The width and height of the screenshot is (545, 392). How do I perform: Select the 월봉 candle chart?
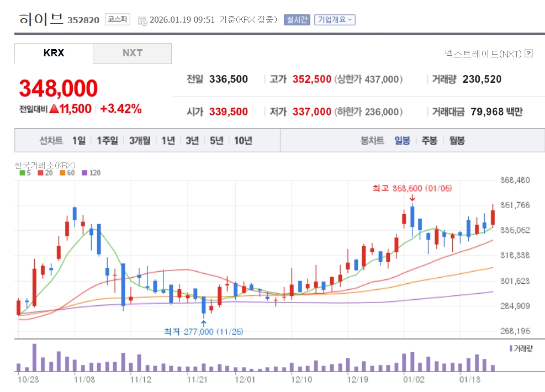tap(457, 141)
